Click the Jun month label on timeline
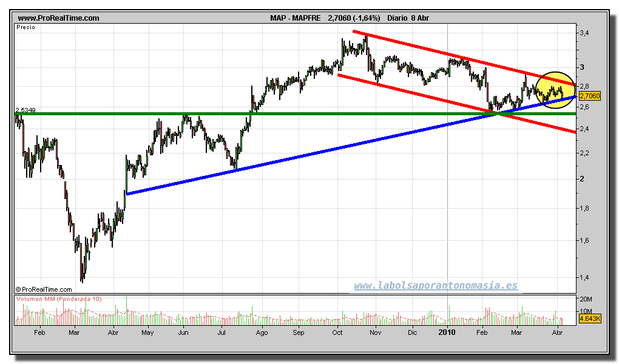 click(183, 332)
